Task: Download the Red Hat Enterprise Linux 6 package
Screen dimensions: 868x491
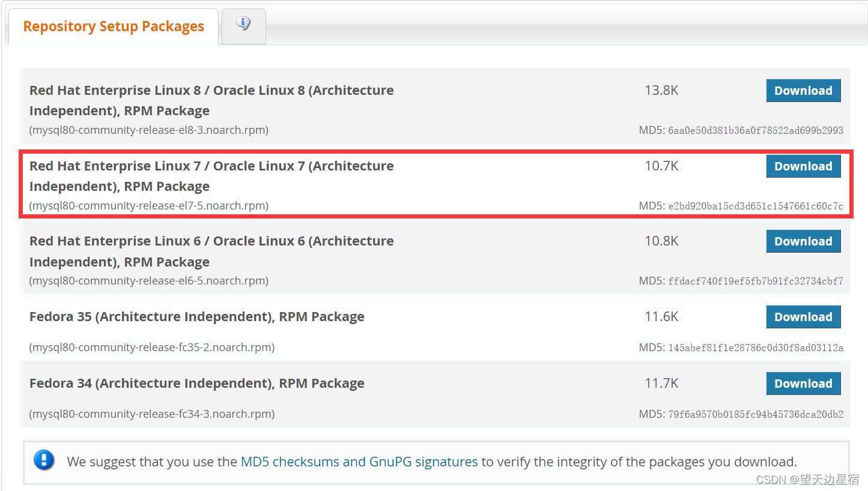Action: pyautogui.click(x=803, y=241)
